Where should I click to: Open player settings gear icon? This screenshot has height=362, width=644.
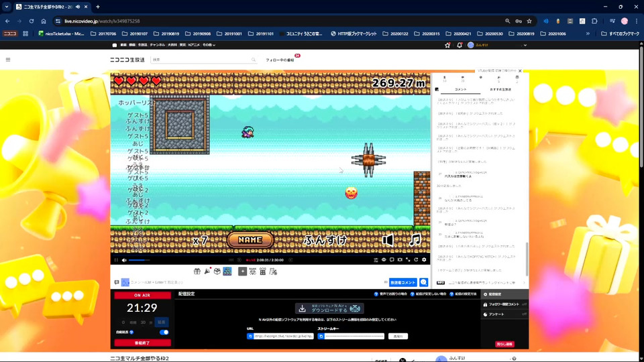coord(424,260)
